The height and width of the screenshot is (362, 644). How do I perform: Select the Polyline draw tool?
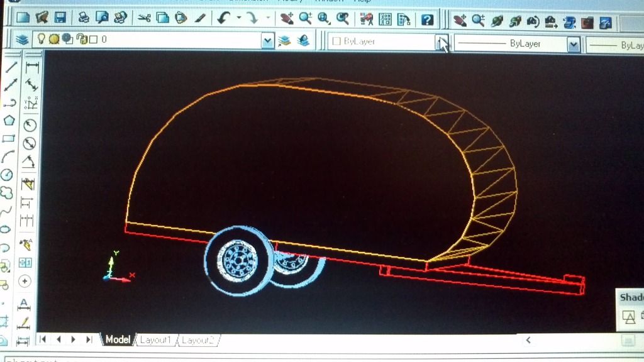(x=10, y=102)
